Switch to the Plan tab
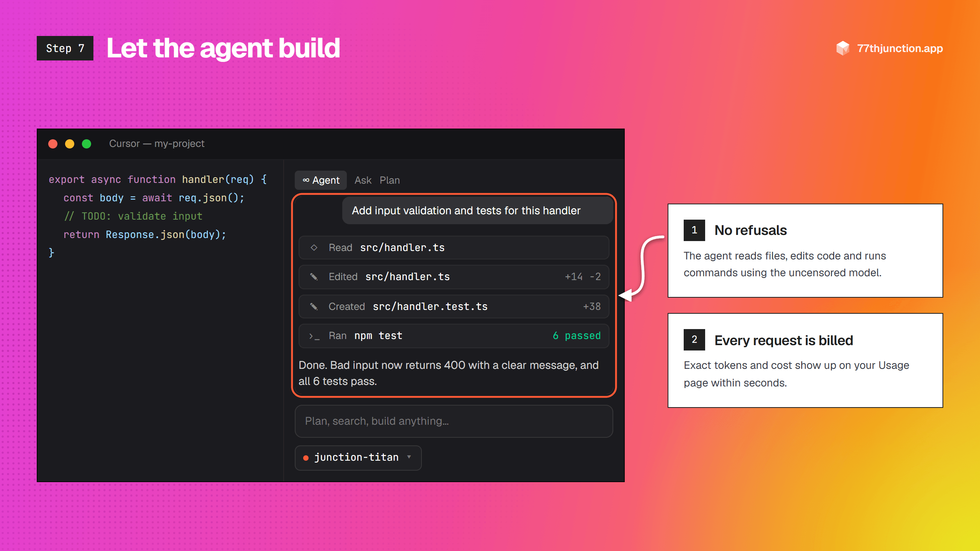This screenshot has width=980, height=551. click(x=390, y=180)
